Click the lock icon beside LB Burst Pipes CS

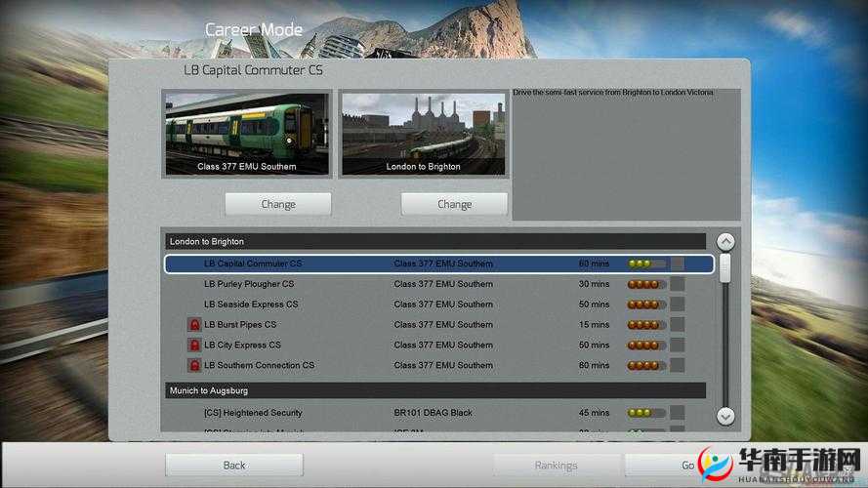point(193,325)
